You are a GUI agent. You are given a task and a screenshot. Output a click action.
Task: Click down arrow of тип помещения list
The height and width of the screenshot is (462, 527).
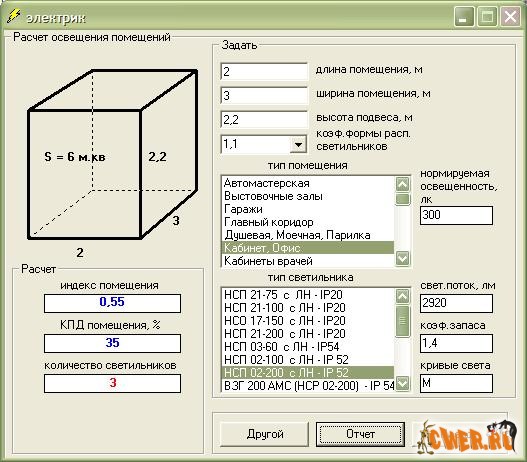(x=402, y=258)
